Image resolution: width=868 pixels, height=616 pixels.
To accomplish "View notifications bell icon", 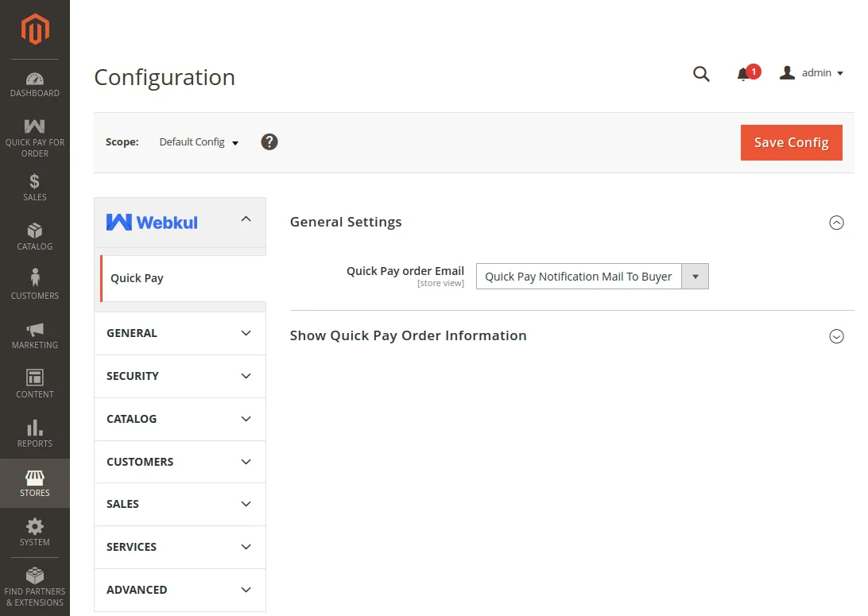I will point(744,74).
